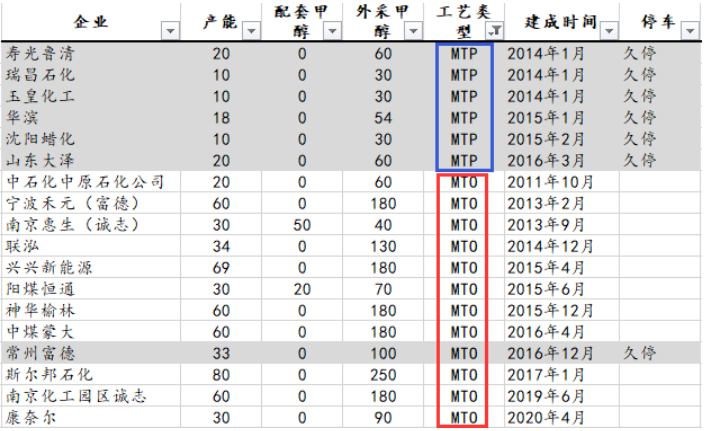Screen dimensions: 704x431
Task: Select 配套甲醇 value 20 for 阳煤恒通
Action: point(302,290)
